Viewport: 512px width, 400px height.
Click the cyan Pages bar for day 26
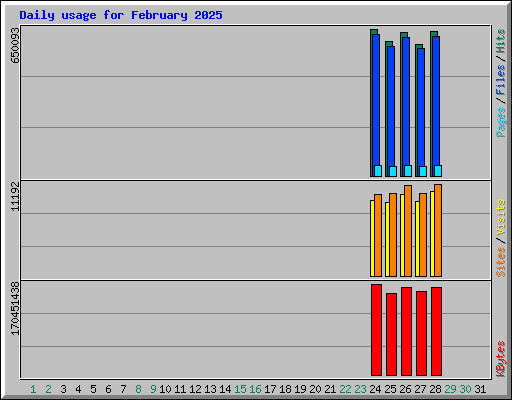coord(408,171)
